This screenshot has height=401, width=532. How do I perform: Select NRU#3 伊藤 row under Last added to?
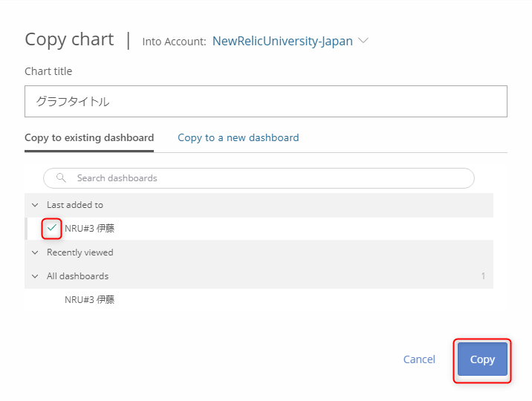(259, 229)
